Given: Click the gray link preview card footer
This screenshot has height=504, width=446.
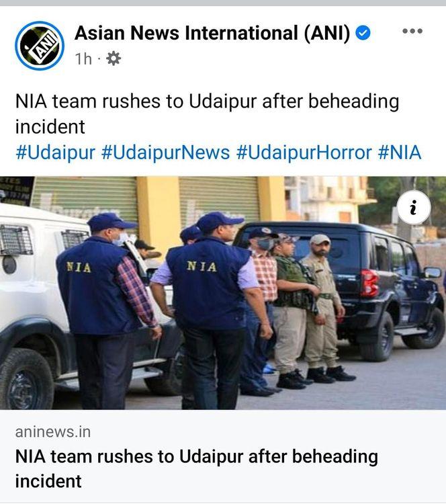Looking at the screenshot, I should click(223, 456).
